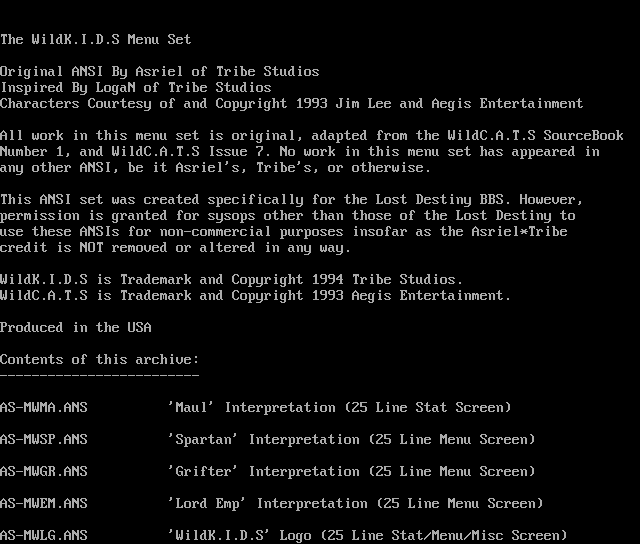The width and height of the screenshot is (640, 544).
Task: Select the AS-MWSP.ANS file name
Action: tap(44, 440)
